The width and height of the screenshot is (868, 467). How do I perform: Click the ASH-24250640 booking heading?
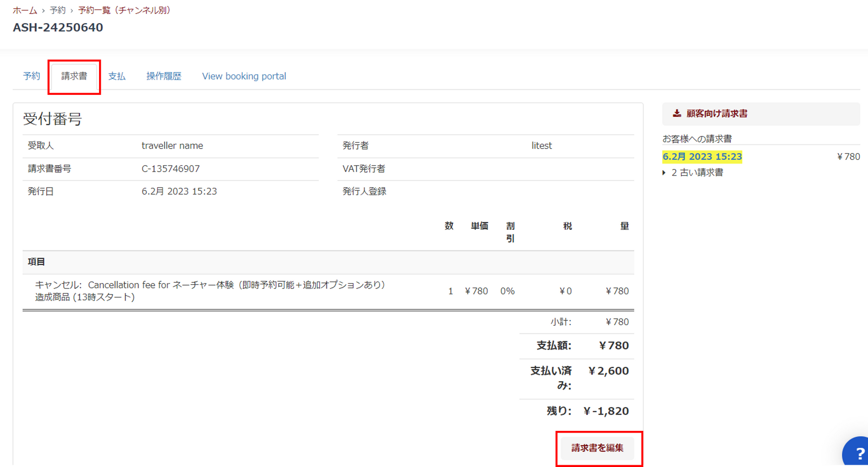58,28
